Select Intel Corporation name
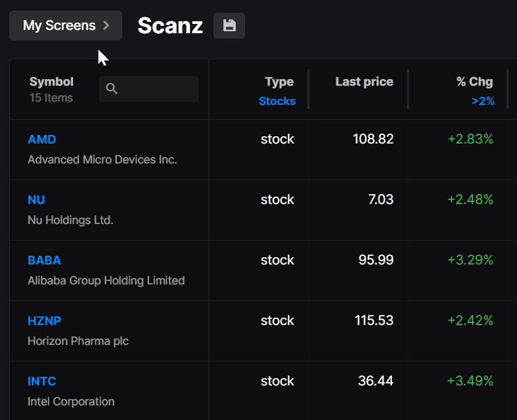The image size is (517, 420). (71, 401)
